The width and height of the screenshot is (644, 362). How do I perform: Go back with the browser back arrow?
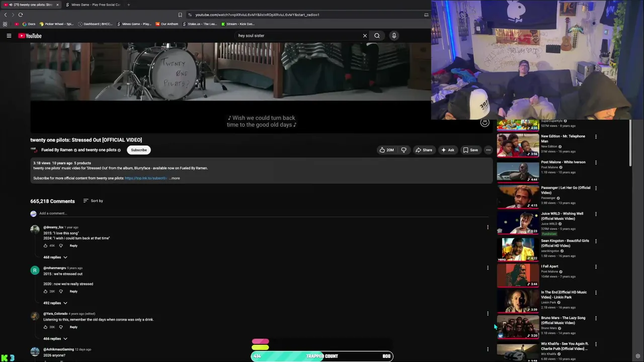pyautogui.click(x=6, y=15)
